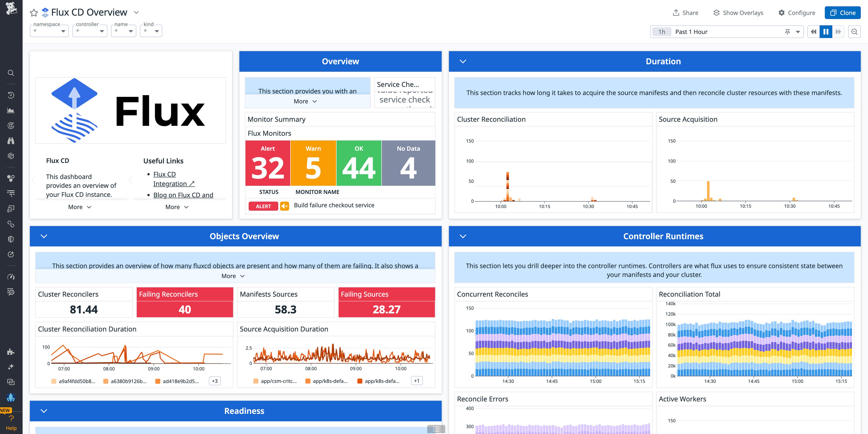Star the Flux CD Overview dashboard
The height and width of the screenshot is (434, 868).
[x=34, y=12]
